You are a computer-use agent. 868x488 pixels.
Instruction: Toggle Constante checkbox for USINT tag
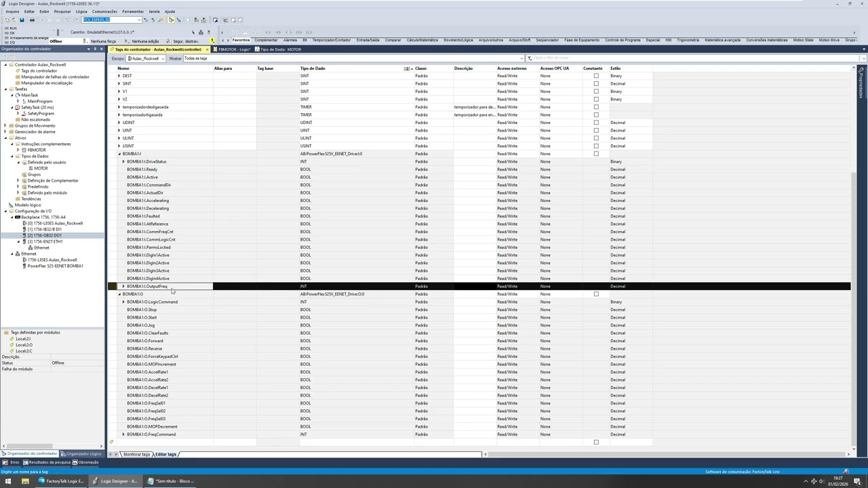point(596,146)
